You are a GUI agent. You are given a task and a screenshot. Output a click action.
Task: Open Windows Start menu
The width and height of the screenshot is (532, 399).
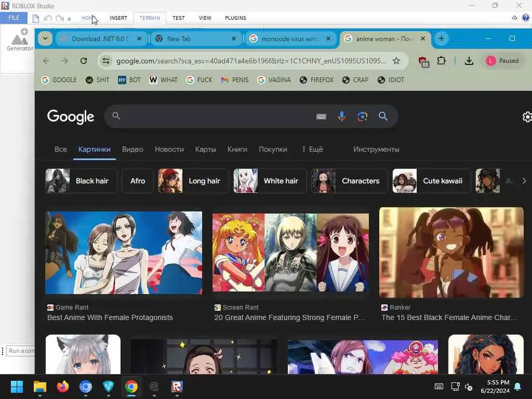tap(17, 387)
